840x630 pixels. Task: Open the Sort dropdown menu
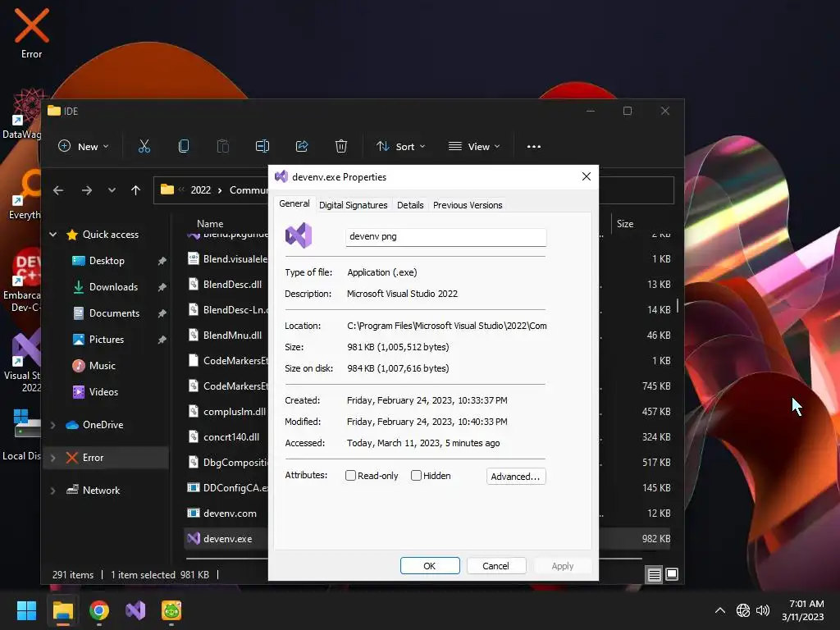400,146
